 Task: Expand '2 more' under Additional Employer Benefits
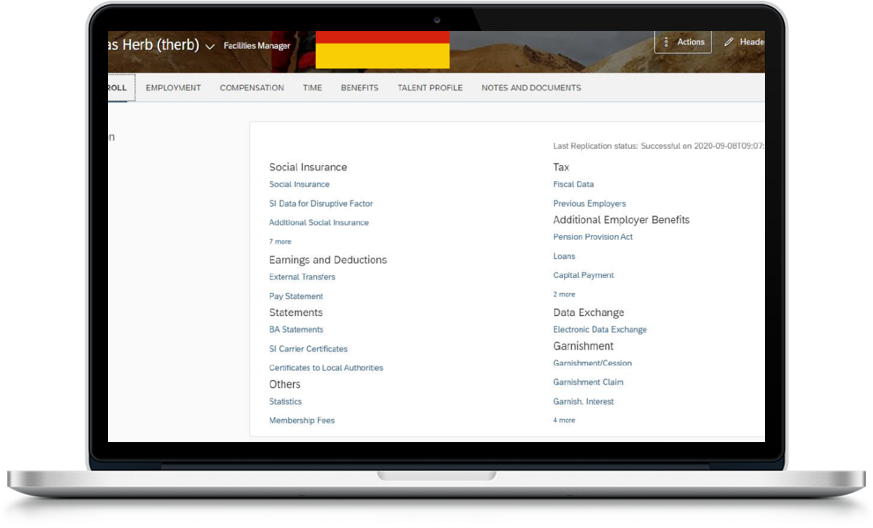point(564,294)
